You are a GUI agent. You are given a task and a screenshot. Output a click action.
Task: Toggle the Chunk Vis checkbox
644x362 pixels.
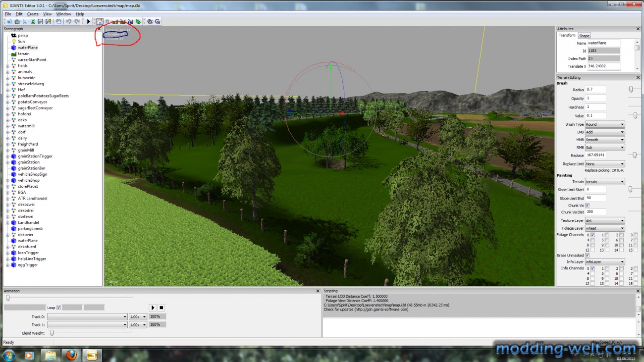pyautogui.click(x=587, y=205)
